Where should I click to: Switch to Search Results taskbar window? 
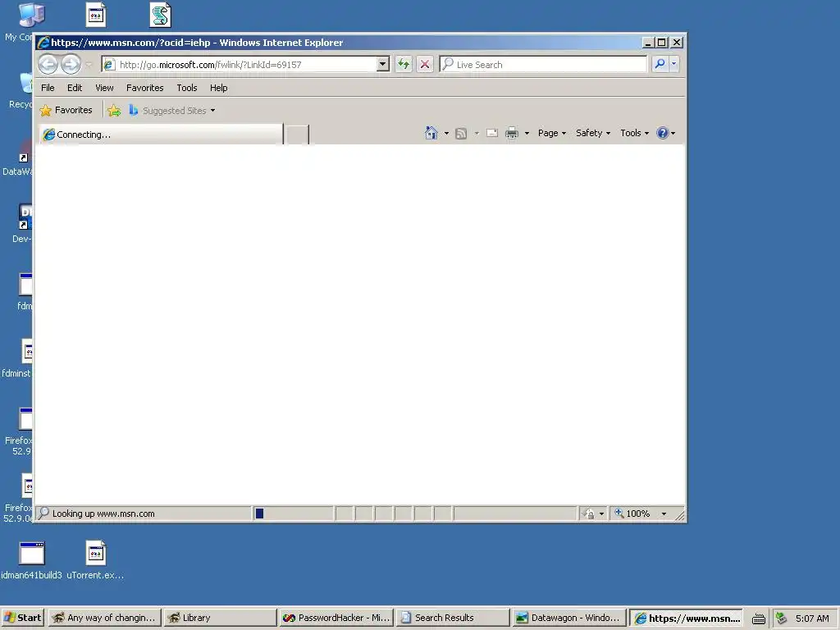click(452, 618)
